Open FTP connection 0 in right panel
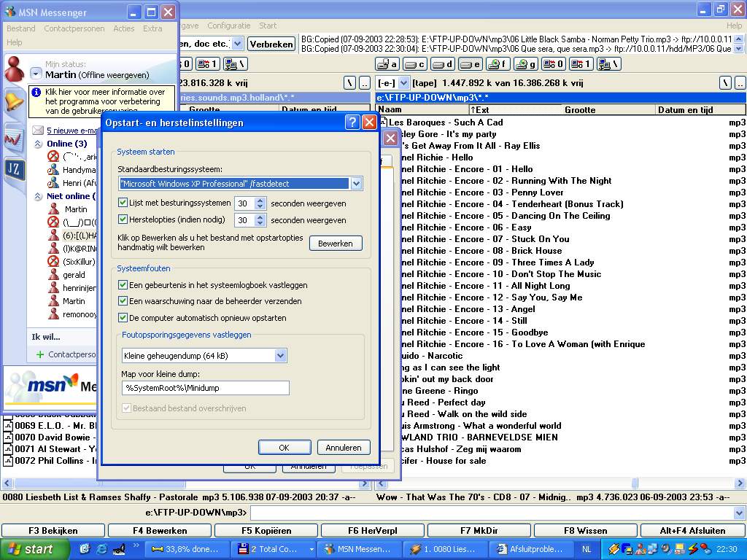747x560 pixels. coord(553,64)
